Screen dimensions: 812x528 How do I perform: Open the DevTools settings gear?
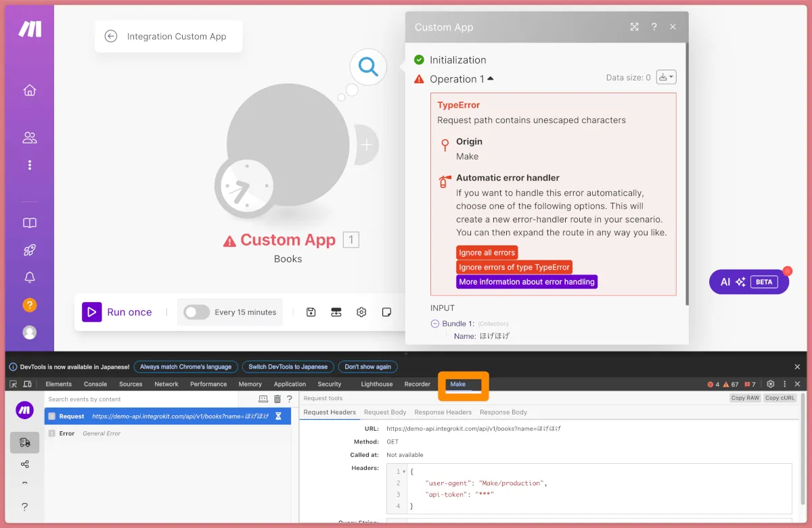[770, 384]
